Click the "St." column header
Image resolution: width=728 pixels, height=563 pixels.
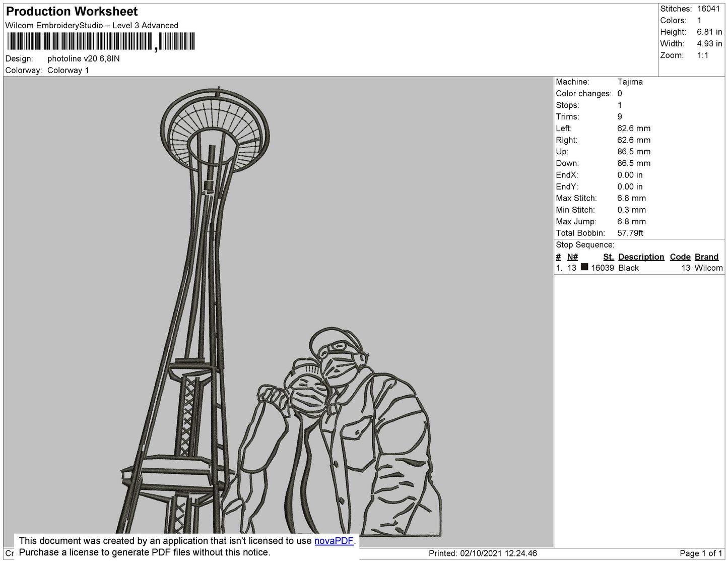(609, 257)
